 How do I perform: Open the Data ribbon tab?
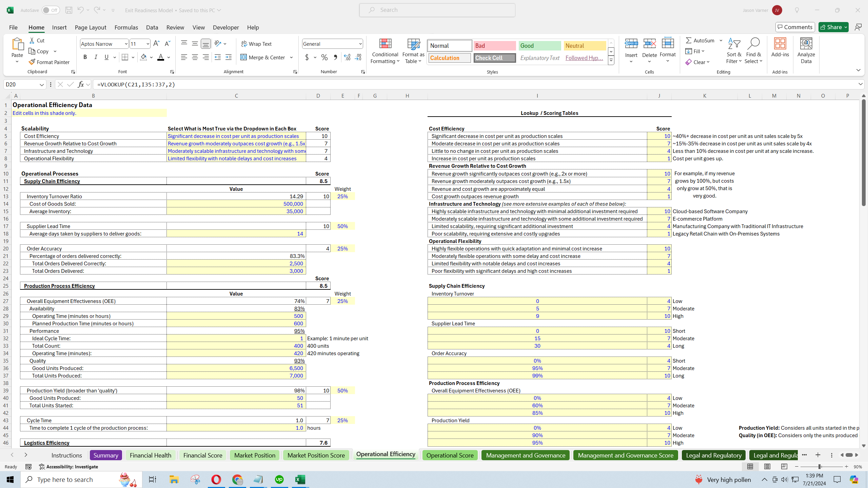click(x=152, y=27)
